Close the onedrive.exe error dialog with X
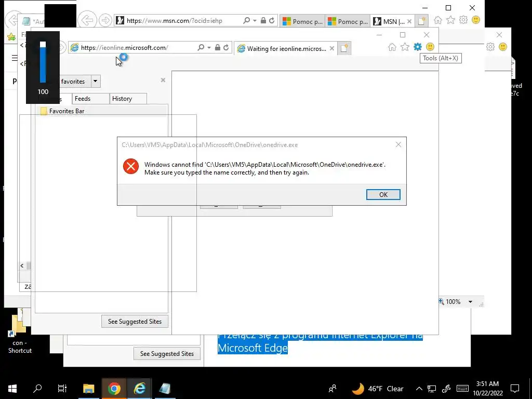Image resolution: width=532 pixels, height=399 pixels. [398, 144]
